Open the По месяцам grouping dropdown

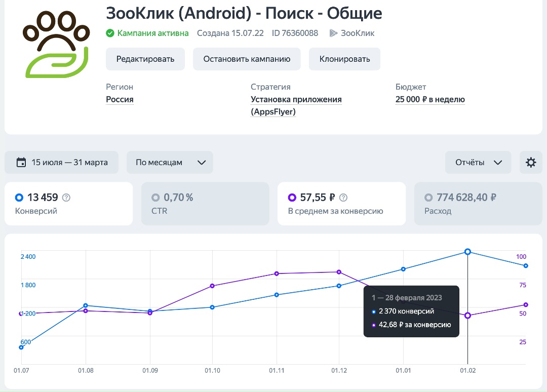(x=170, y=163)
